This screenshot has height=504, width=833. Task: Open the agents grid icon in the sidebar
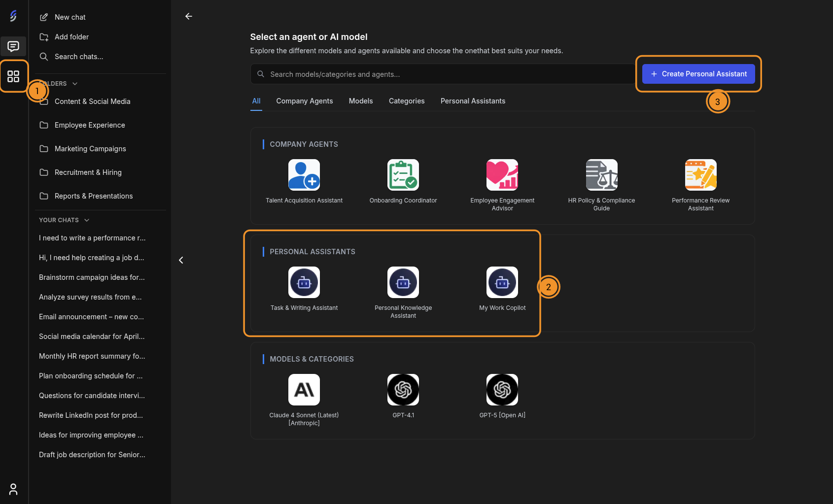[13, 76]
